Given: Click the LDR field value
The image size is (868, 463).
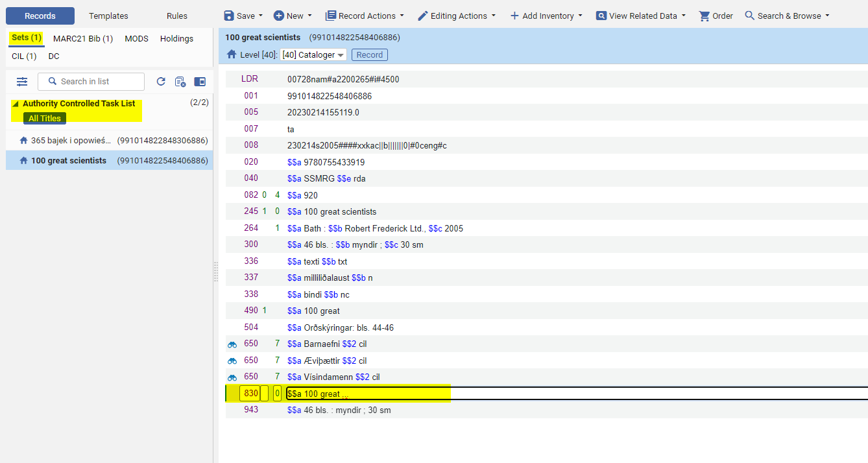Looking at the screenshot, I should coord(343,80).
